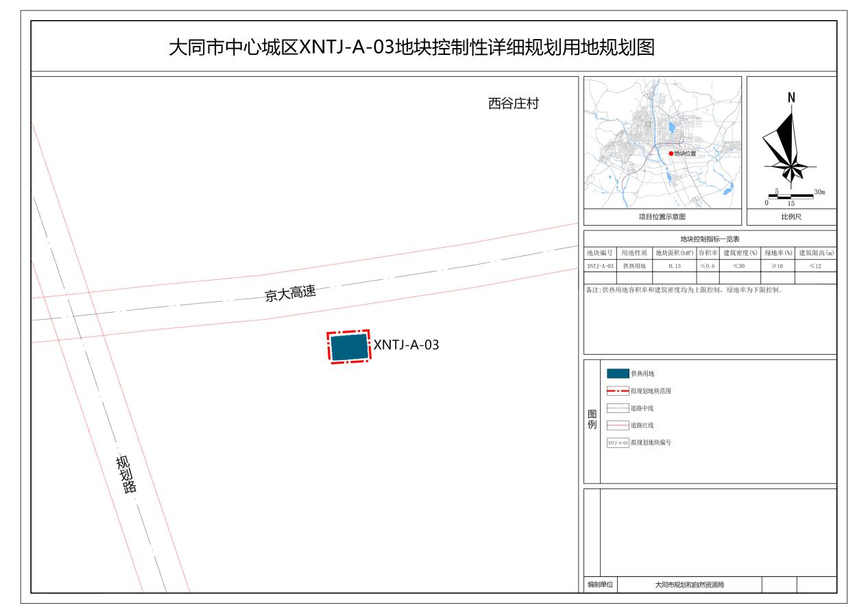The height and width of the screenshot is (614, 868).
Task: Click the 规划路 road label
Action: point(126,474)
